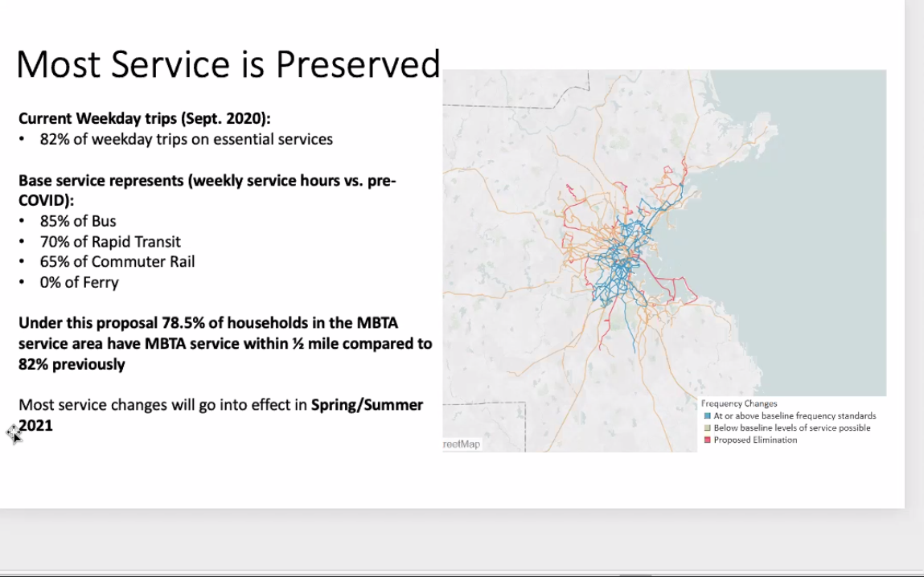
Task: Click the bold 'Spring/Summer' text
Action: [367, 405]
